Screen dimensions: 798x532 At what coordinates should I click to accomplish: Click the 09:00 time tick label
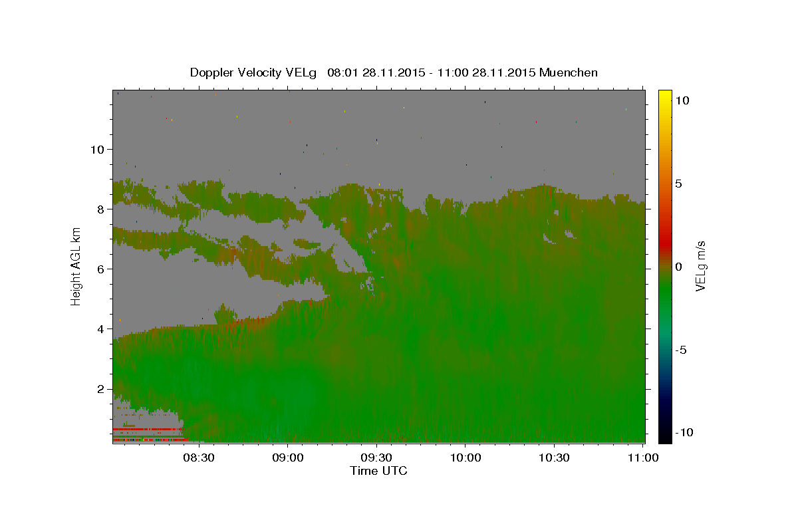click(289, 458)
